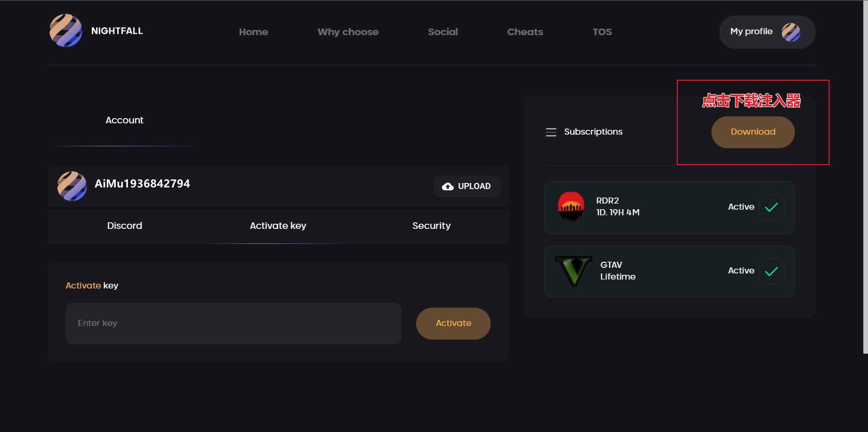Viewport: 868px width, 432px height.
Task: Open the Home menu item
Action: pos(253,32)
